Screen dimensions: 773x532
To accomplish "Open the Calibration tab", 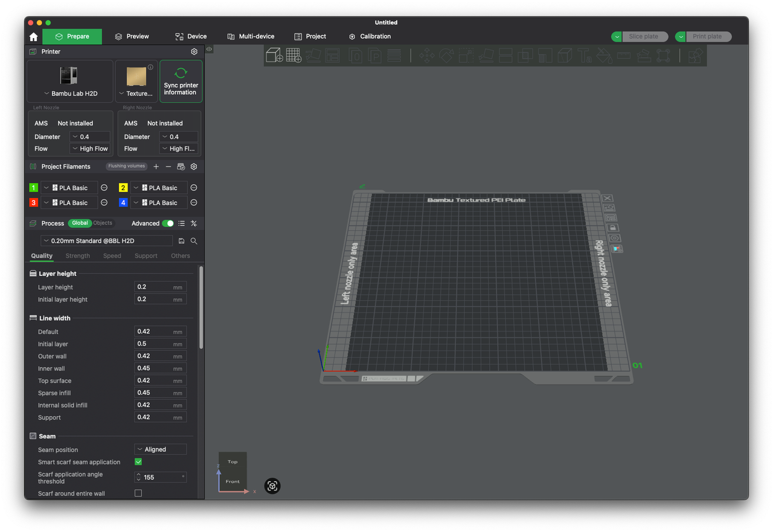I will coord(370,36).
